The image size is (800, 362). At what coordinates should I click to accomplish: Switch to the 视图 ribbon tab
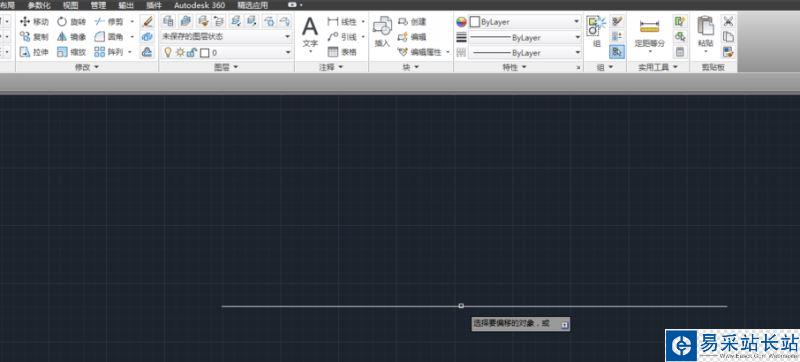pos(71,5)
